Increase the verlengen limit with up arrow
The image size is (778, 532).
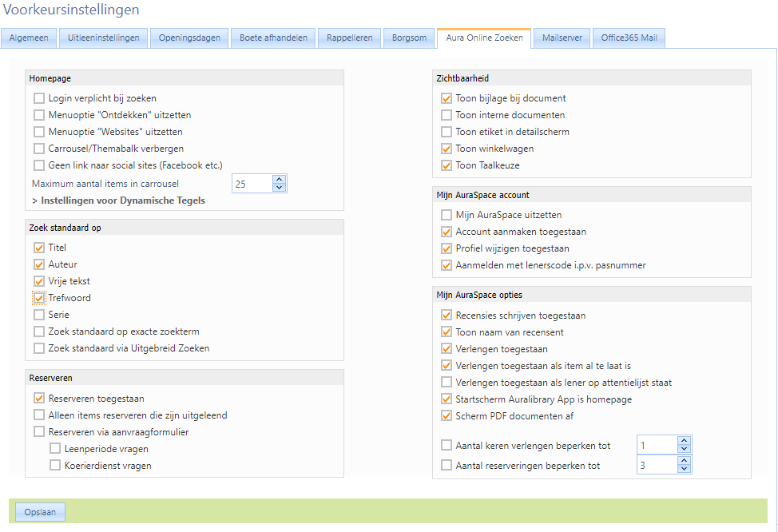(683, 440)
